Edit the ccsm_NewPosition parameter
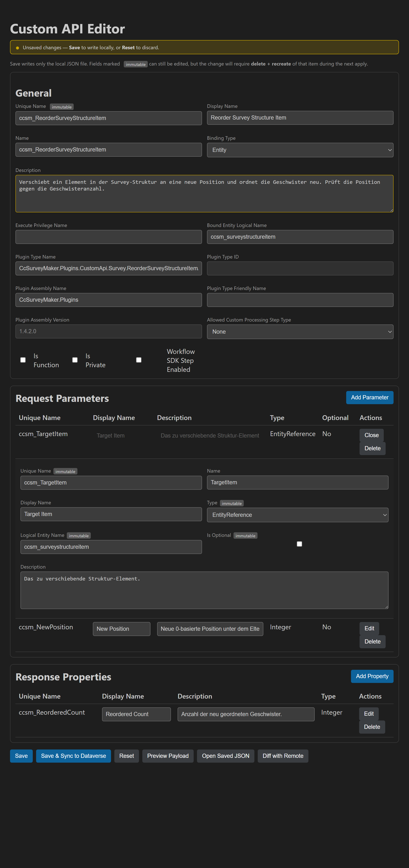The height and width of the screenshot is (868, 409). coord(369,628)
